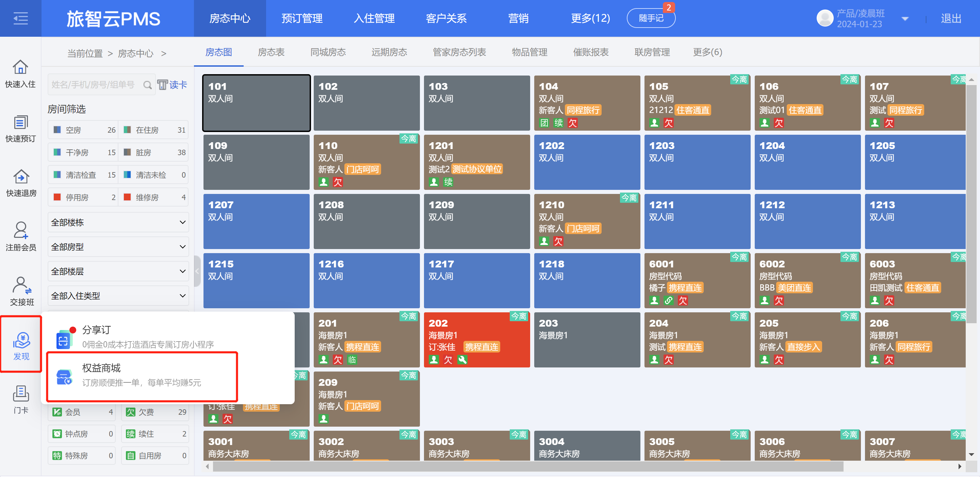980x477 pixels.
Task: Select the red room 202 card
Action: click(477, 340)
